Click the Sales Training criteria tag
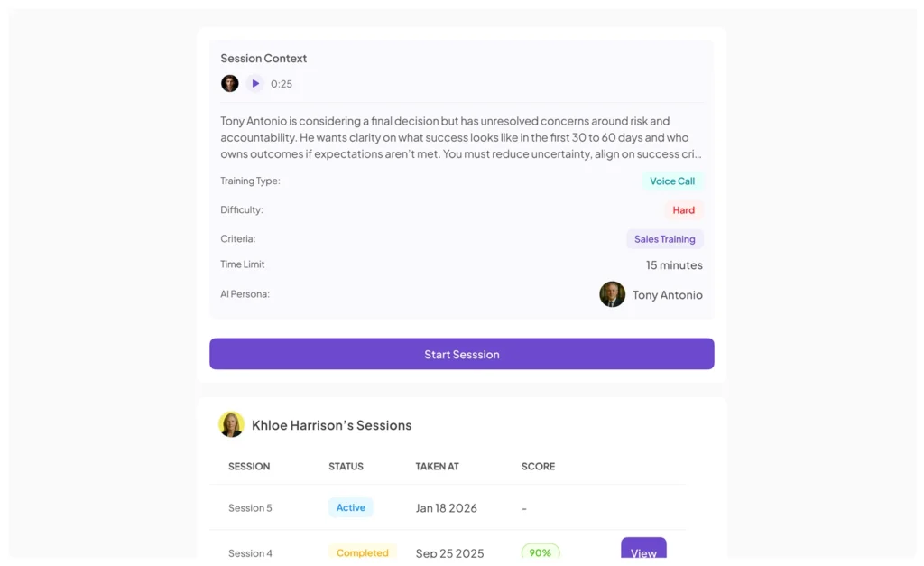Image resolution: width=924 pixels, height=566 pixels. point(664,239)
